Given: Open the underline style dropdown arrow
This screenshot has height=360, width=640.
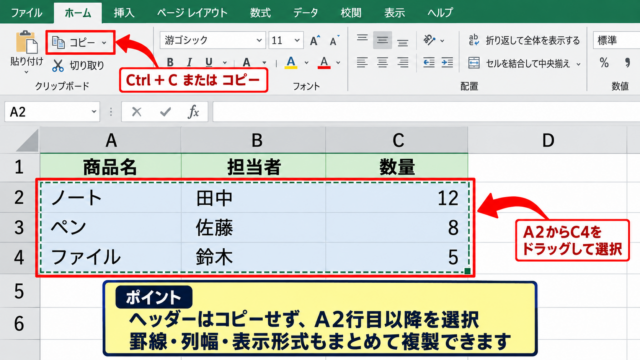Looking at the screenshot, I should point(224,63).
